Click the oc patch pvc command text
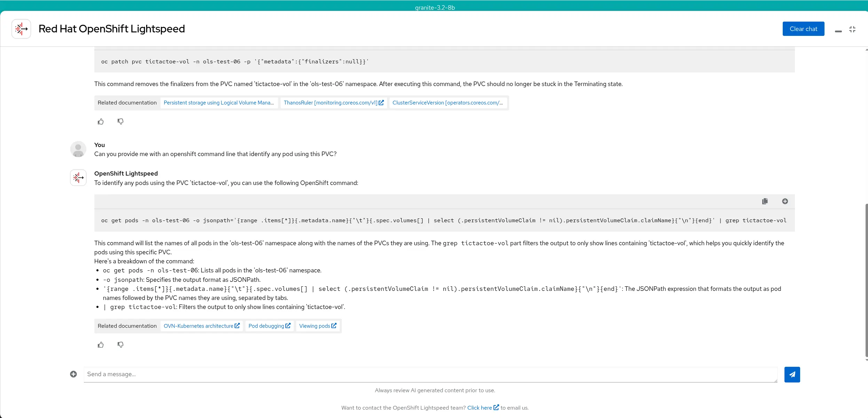Screen dimensions: 868x418 [235, 62]
